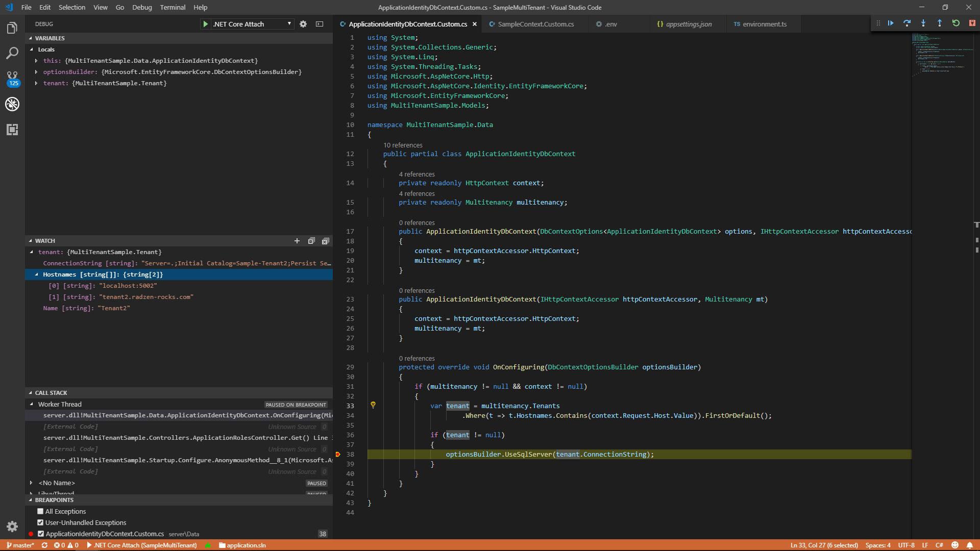Click the '10 references' code lens
This screenshot has height=551, width=980.
tap(403, 145)
